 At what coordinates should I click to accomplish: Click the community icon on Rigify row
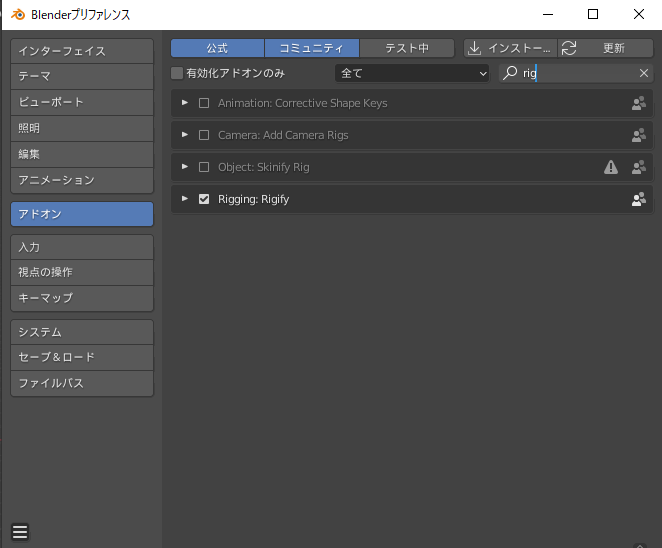(x=638, y=199)
